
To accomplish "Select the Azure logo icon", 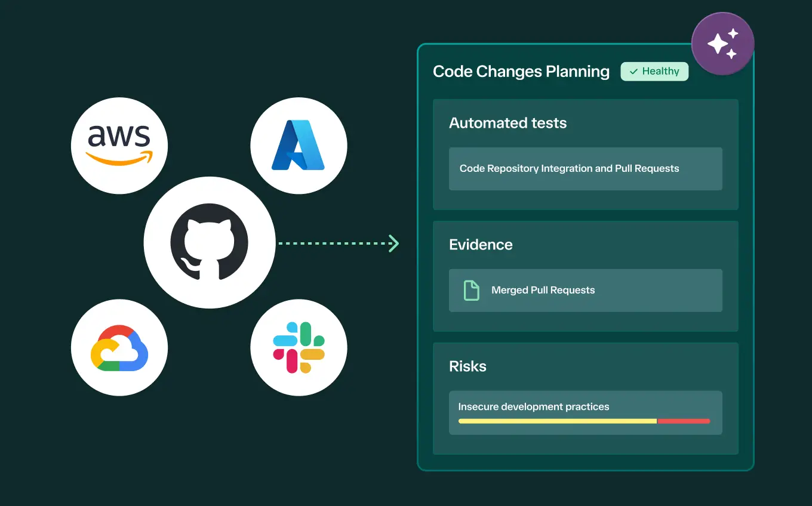I will pos(299,146).
